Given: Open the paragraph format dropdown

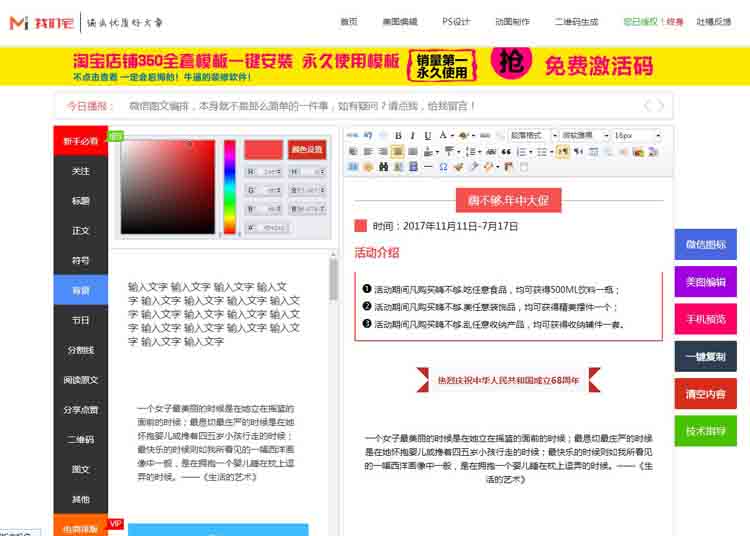Looking at the screenshot, I should [x=532, y=135].
